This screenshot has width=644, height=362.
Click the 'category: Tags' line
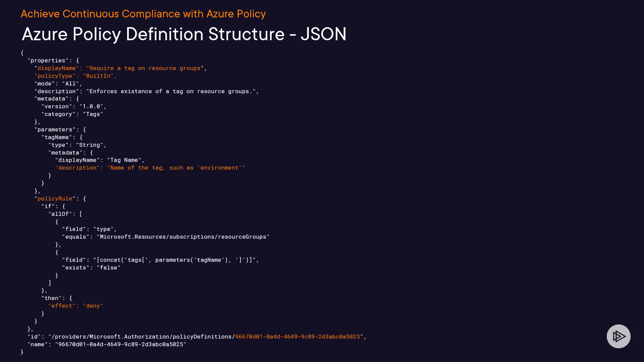pos(72,114)
